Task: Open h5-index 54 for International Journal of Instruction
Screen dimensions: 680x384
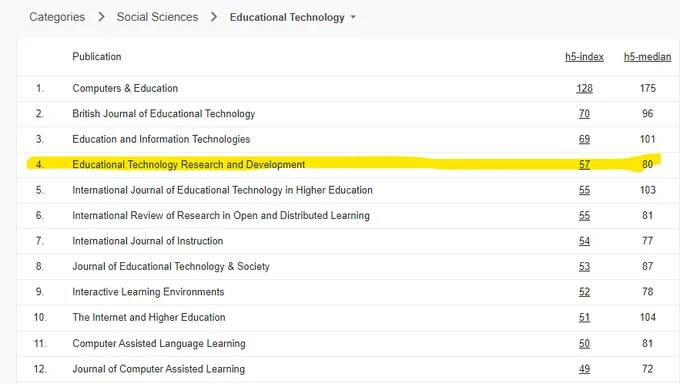Action: pos(584,241)
